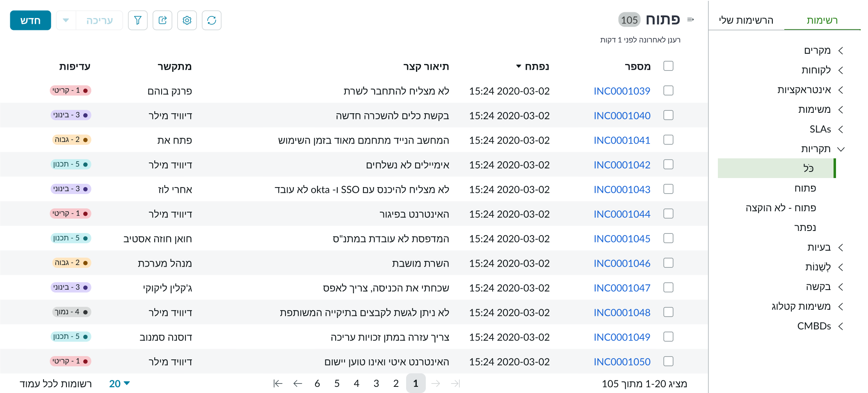
Task: Click the critical priority badge on INC0001039
Action: [71, 91]
